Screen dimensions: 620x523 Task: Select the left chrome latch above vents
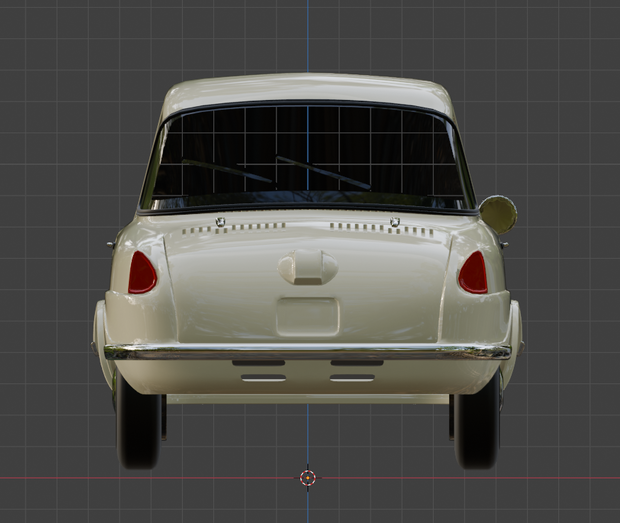pos(220,221)
